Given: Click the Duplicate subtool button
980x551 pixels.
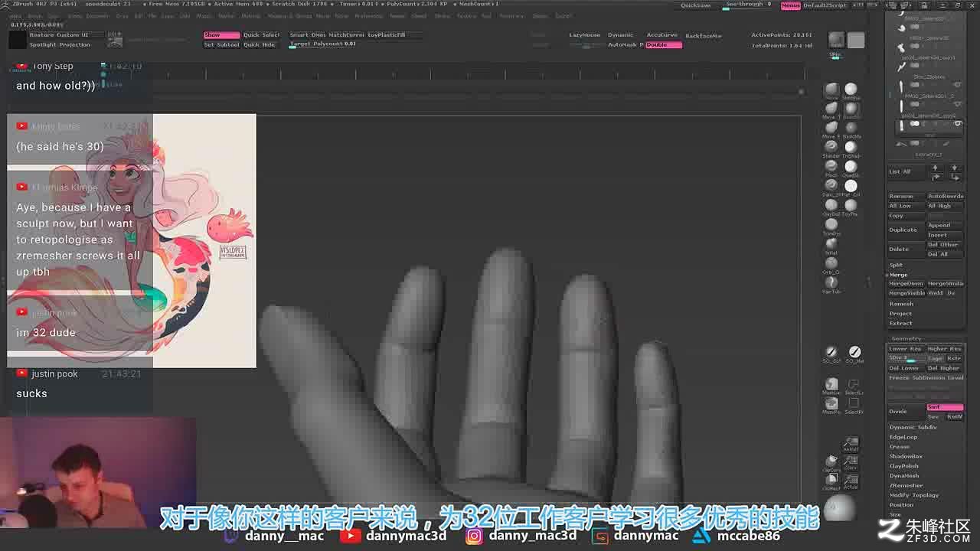Looking at the screenshot, I should tap(906, 230).
